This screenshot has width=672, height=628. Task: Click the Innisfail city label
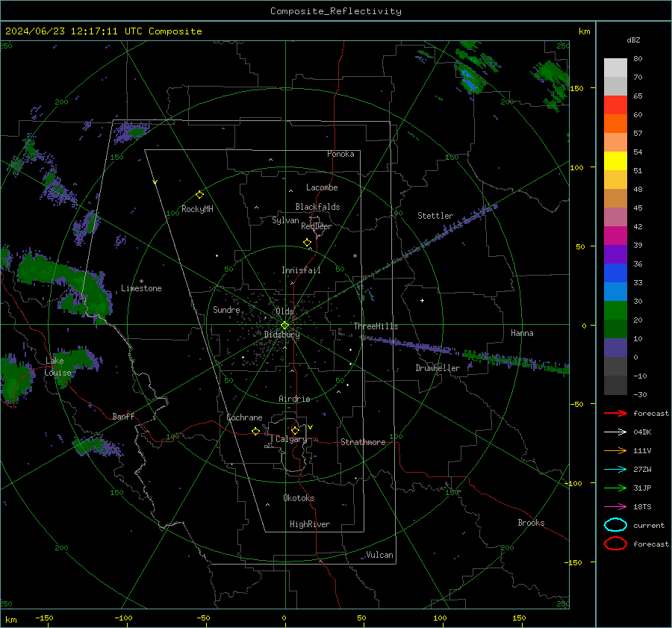click(301, 270)
